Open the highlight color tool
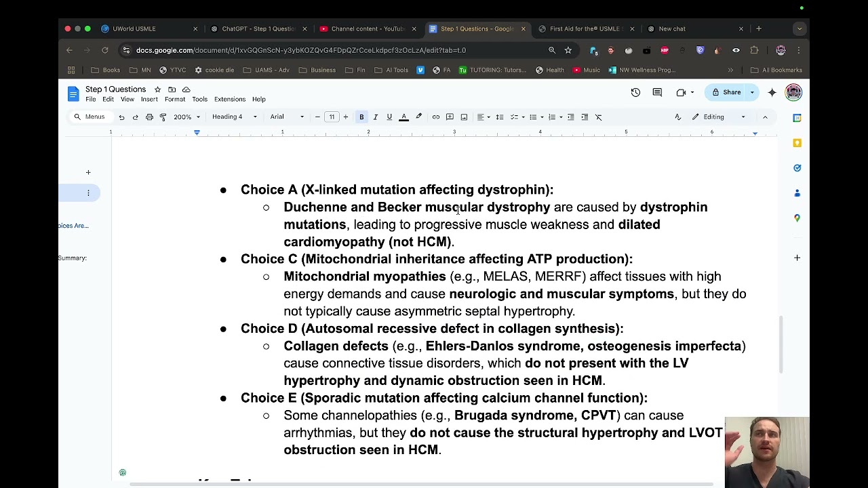Viewport: 868px width, 488px height. pyautogui.click(x=418, y=117)
